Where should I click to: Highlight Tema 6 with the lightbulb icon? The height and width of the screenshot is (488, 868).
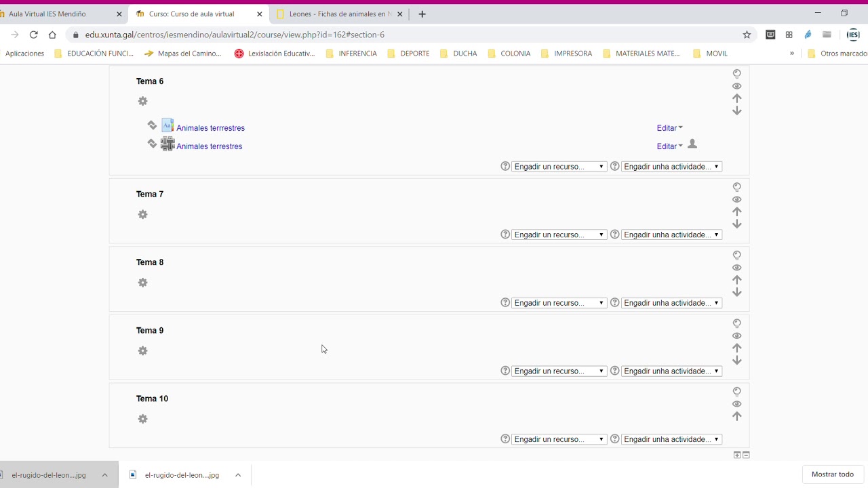tap(737, 74)
